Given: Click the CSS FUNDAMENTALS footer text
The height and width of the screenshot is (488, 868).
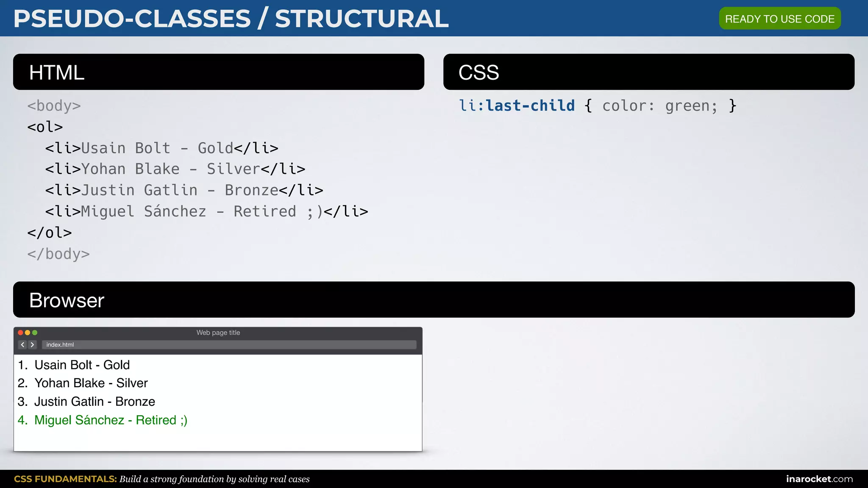Looking at the screenshot, I should (x=65, y=479).
